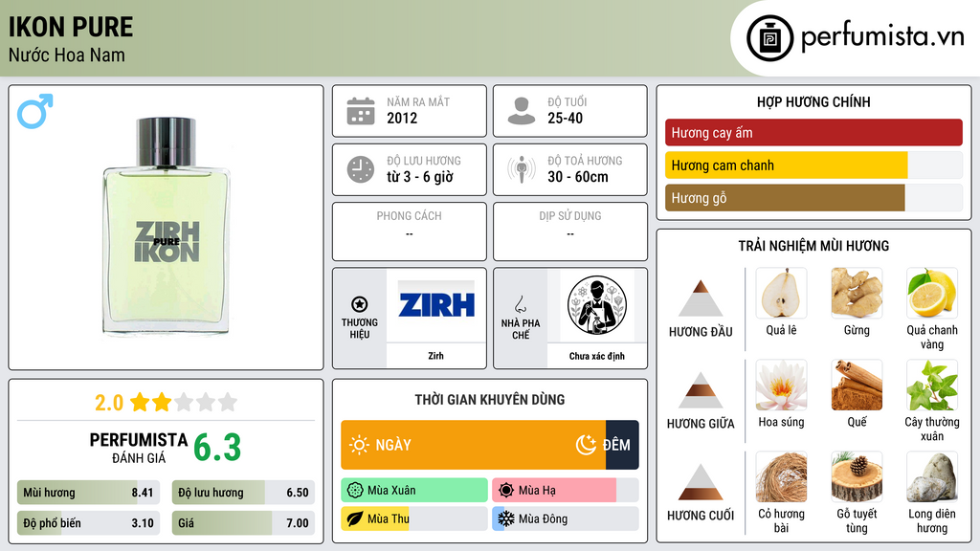Click the Thời gian khuyên dùng heading
Screen dimensions: 980x551
(489, 399)
